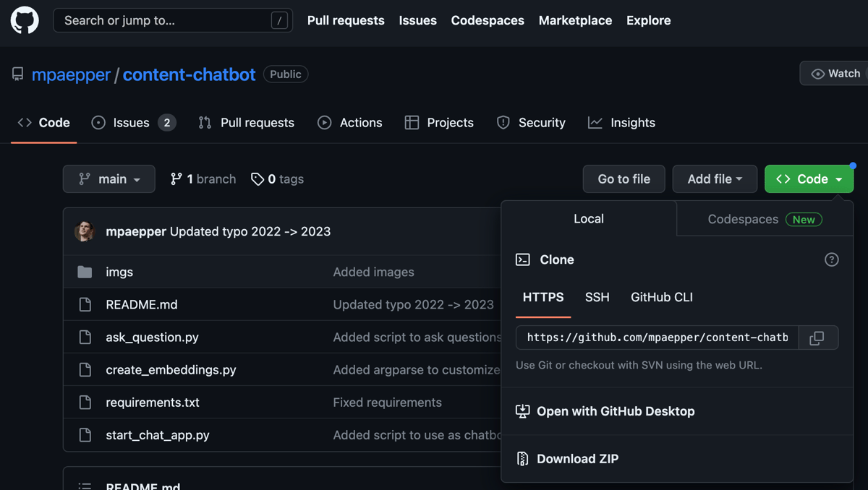Select the HTTPS clone method
868x490 pixels.
click(x=543, y=297)
